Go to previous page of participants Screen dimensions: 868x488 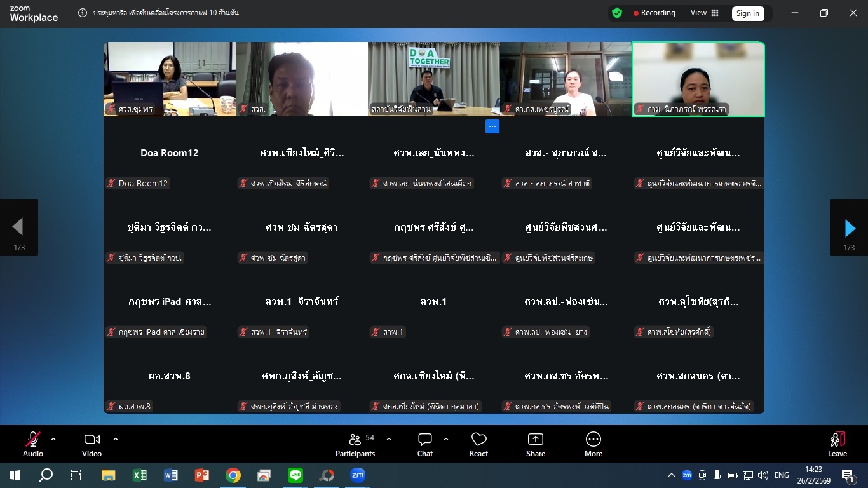[x=18, y=227]
